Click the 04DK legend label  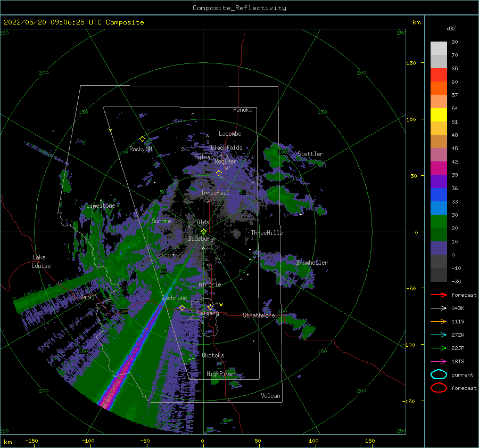tap(458, 308)
